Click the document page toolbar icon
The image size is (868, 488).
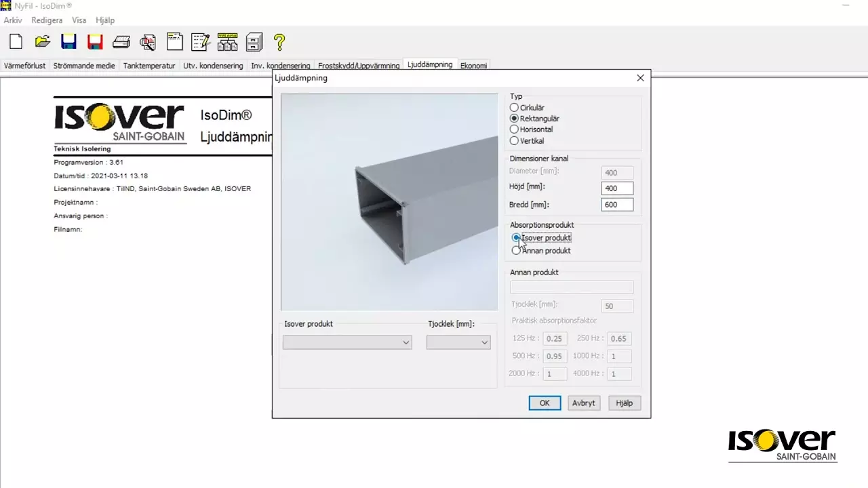(x=174, y=41)
